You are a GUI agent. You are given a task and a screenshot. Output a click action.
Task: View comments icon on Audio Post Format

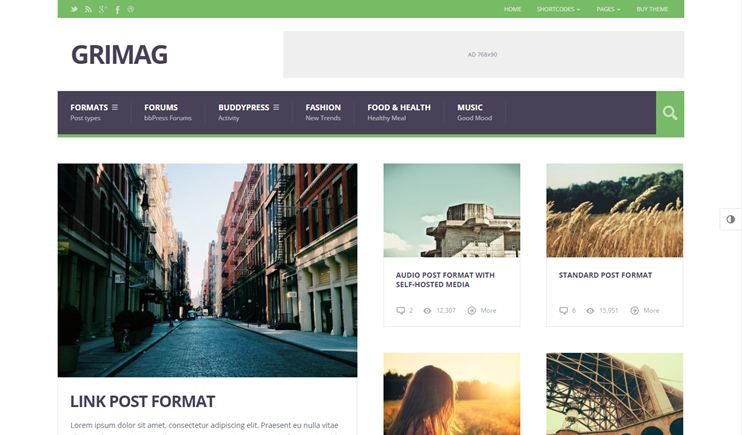(400, 311)
